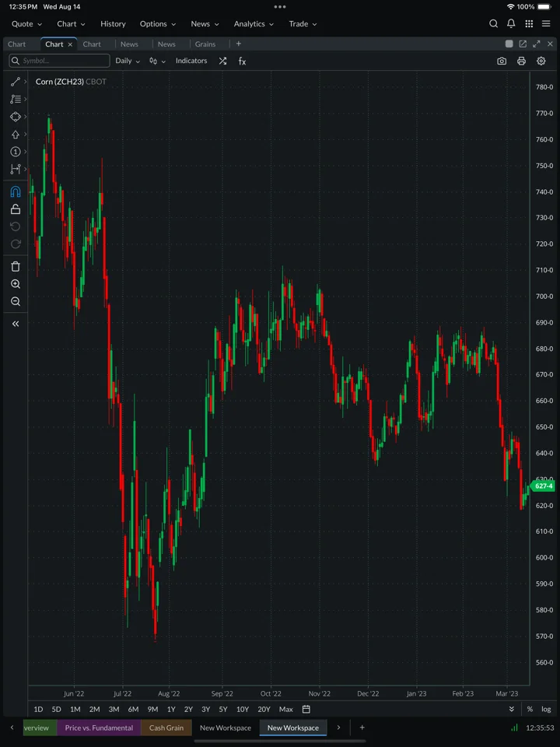560x747 pixels.
Task: Switch to the Grains tab
Action: [205, 44]
